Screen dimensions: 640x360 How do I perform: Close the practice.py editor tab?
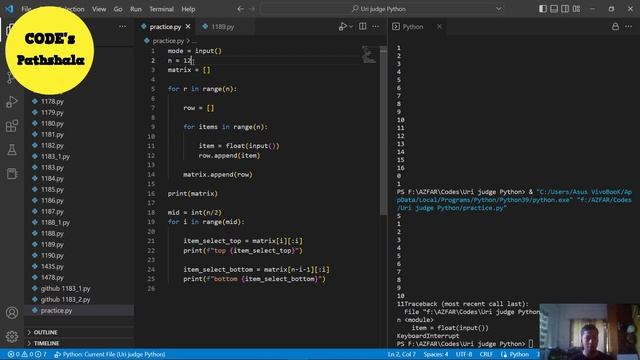[188, 27]
